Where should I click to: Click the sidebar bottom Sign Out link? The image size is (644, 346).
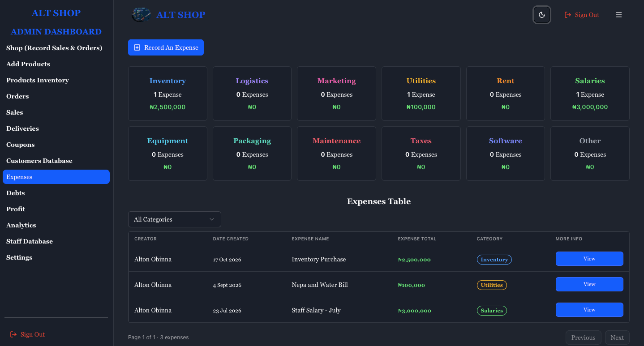pos(27,334)
